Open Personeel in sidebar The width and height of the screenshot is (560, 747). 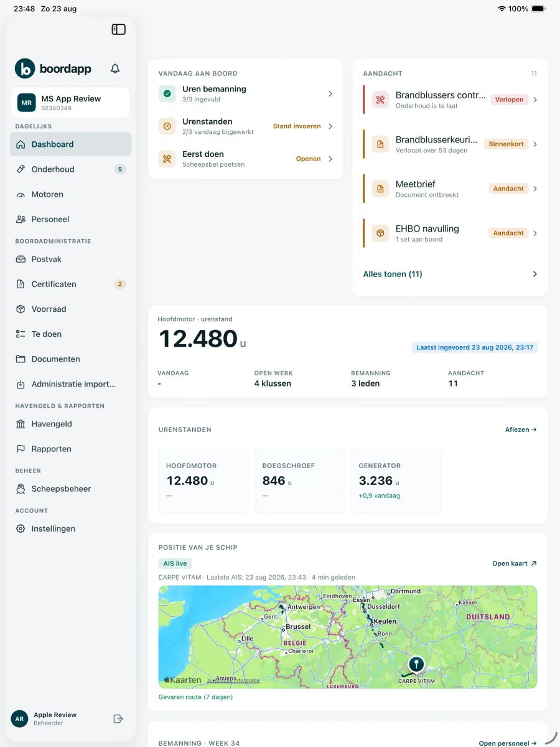click(x=70, y=219)
